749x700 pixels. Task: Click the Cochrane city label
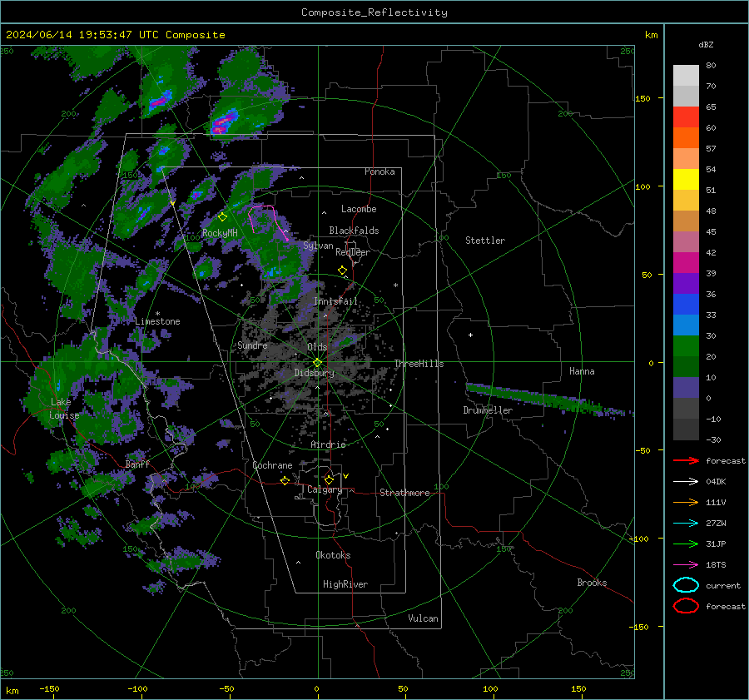[272, 465]
